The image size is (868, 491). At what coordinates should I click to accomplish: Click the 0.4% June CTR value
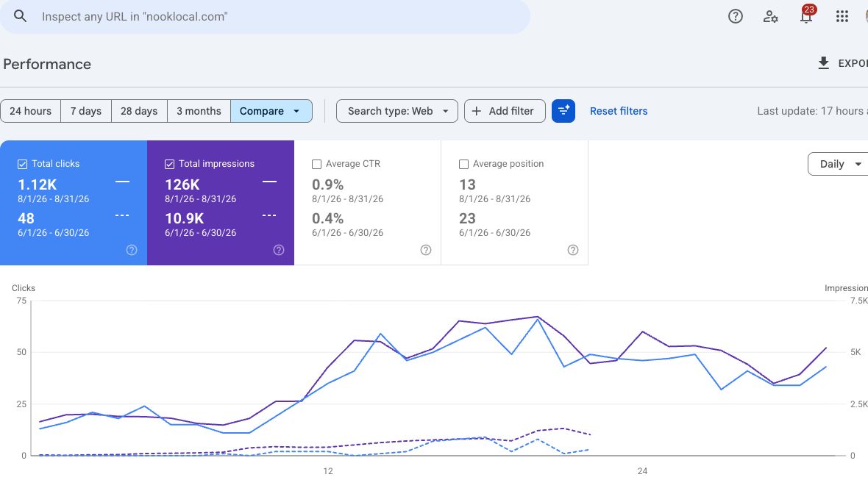click(x=328, y=218)
